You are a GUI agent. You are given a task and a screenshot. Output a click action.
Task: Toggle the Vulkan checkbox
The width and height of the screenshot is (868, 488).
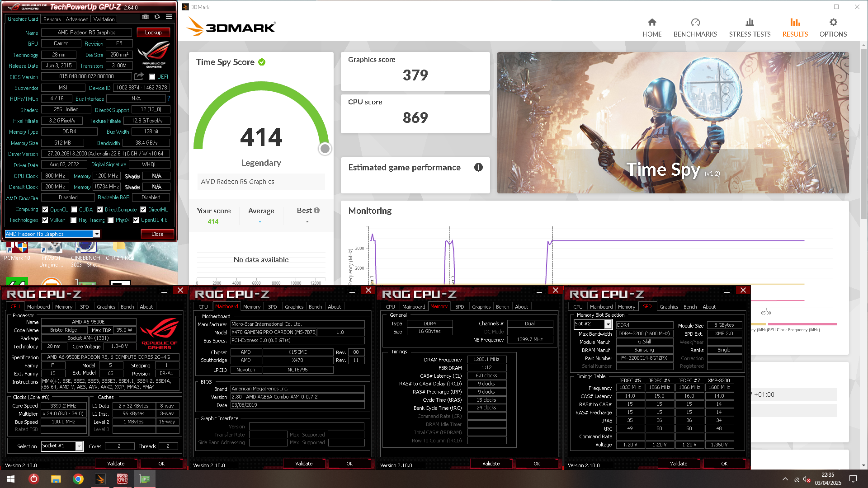coord(45,220)
